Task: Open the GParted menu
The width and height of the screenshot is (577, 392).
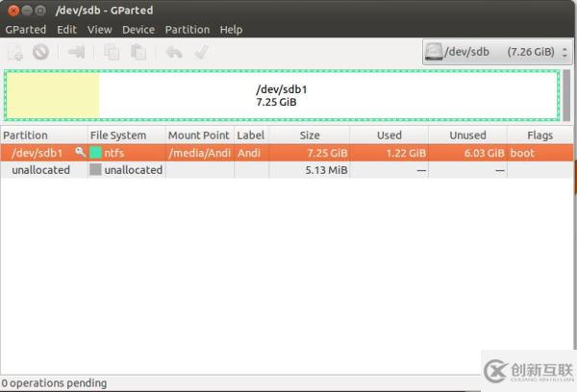Action: tap(26, 30)
